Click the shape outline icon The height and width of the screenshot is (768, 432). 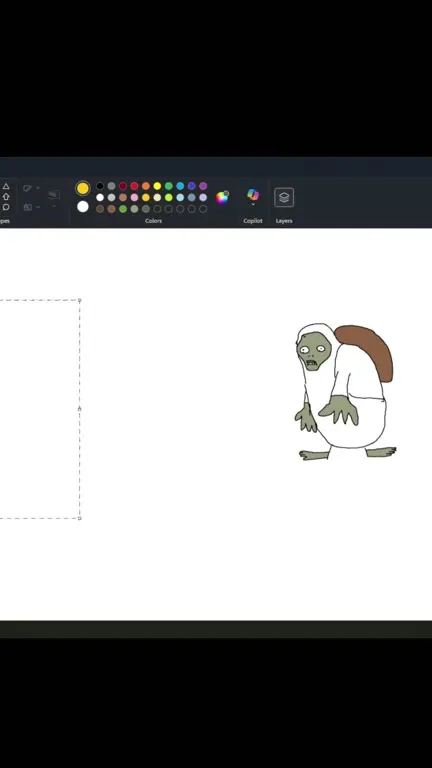(x=27, y=188)
